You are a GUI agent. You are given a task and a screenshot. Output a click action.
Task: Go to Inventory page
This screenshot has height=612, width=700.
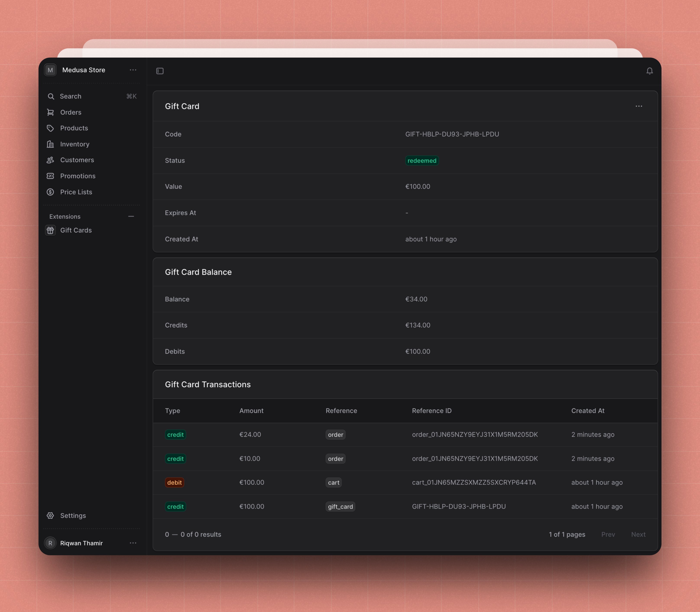point(92,144)
